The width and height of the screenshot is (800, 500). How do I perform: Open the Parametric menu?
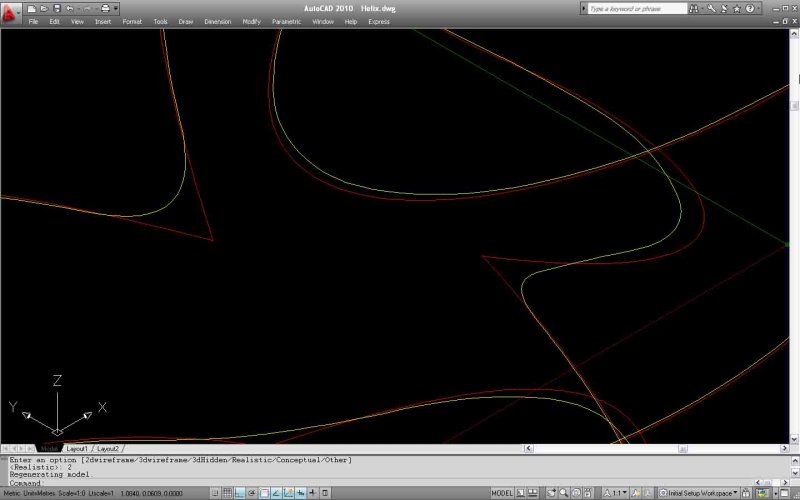[x=286, y=21]
